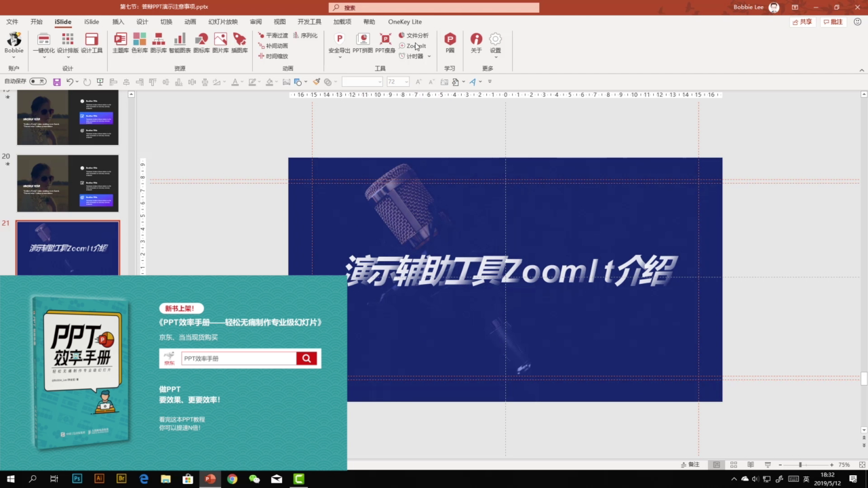868x488 pixels.
Task: Switch to the OneKey Lite tab
Action: [405, 22]
